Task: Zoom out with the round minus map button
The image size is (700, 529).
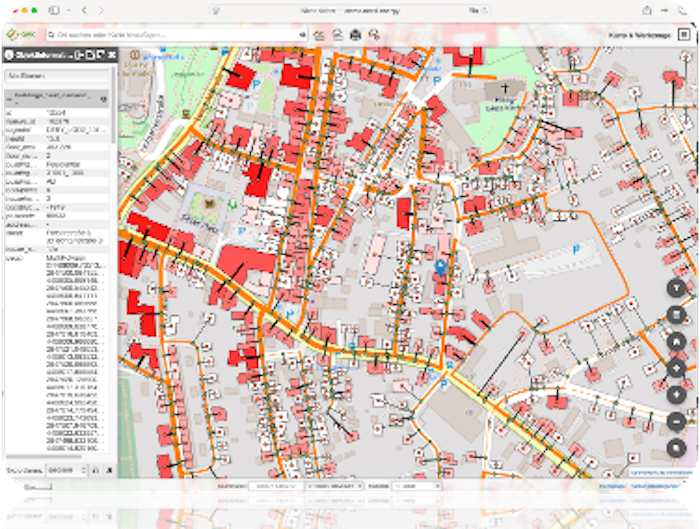Action: [x=676, y=420]
